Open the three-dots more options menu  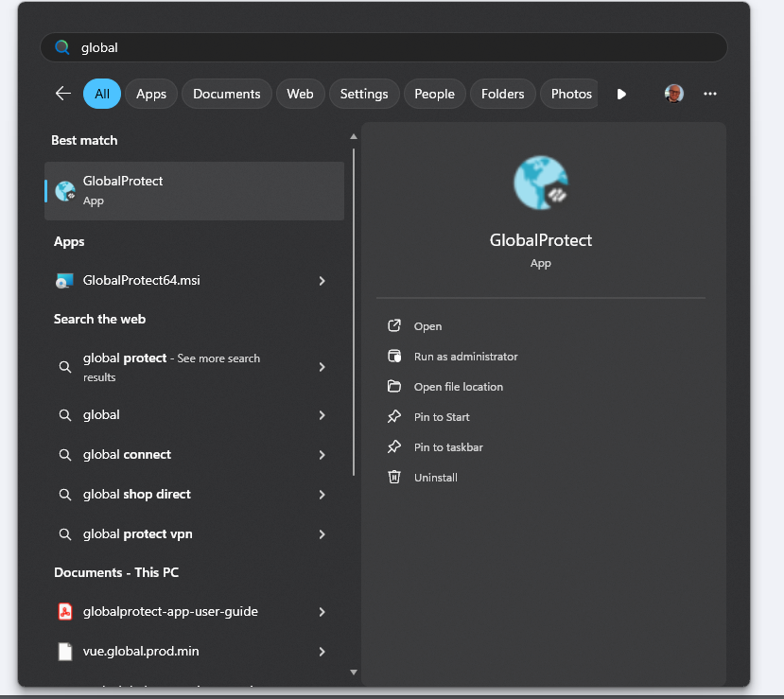coord(710,94)
